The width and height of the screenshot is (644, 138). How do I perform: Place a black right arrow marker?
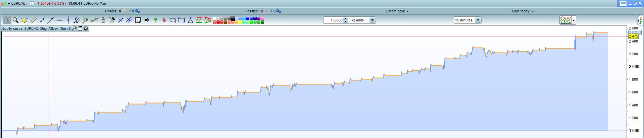pyautogui.click(x=147, y=20)
